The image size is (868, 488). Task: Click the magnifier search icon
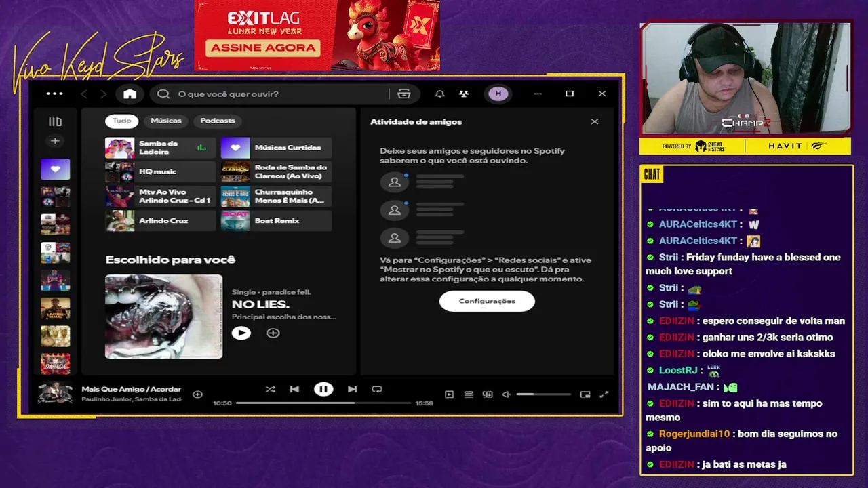[x=163, y=94]
